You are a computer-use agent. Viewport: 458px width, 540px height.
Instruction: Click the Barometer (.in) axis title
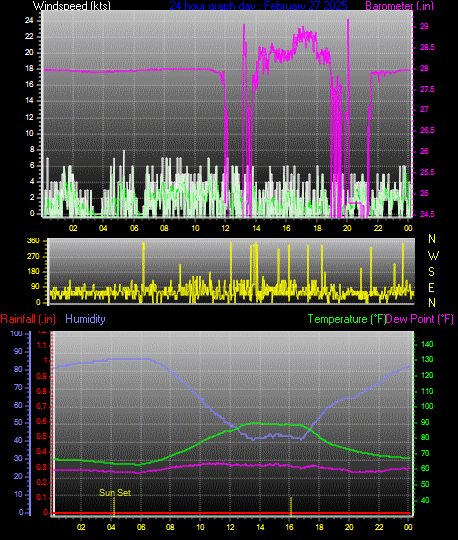(x=399, y=6)
